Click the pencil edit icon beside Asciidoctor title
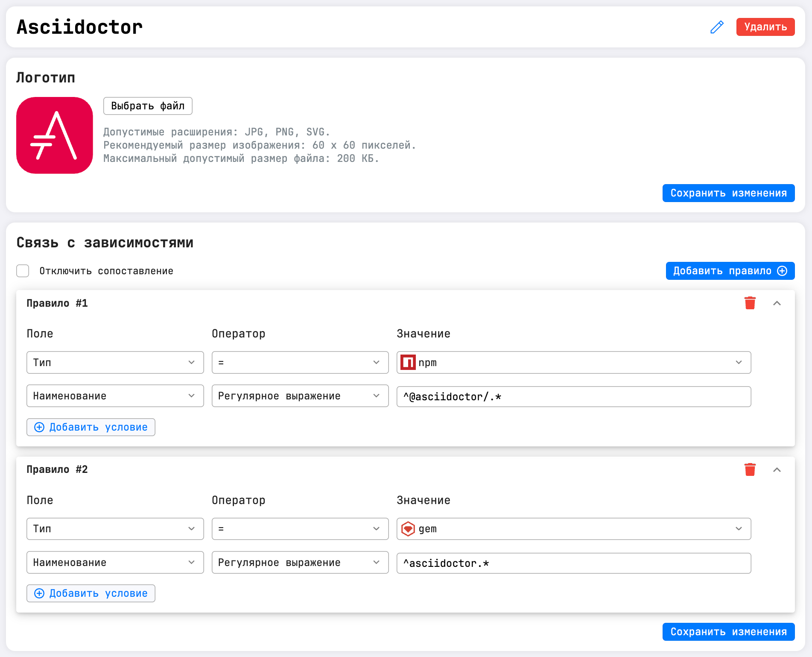The width and height of the screenshot is (812, 657). (717, 27)
